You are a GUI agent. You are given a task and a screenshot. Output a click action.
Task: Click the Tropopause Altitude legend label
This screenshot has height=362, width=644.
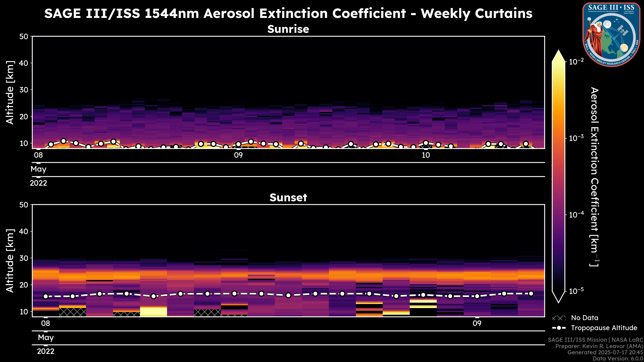[x=604, y=328]
